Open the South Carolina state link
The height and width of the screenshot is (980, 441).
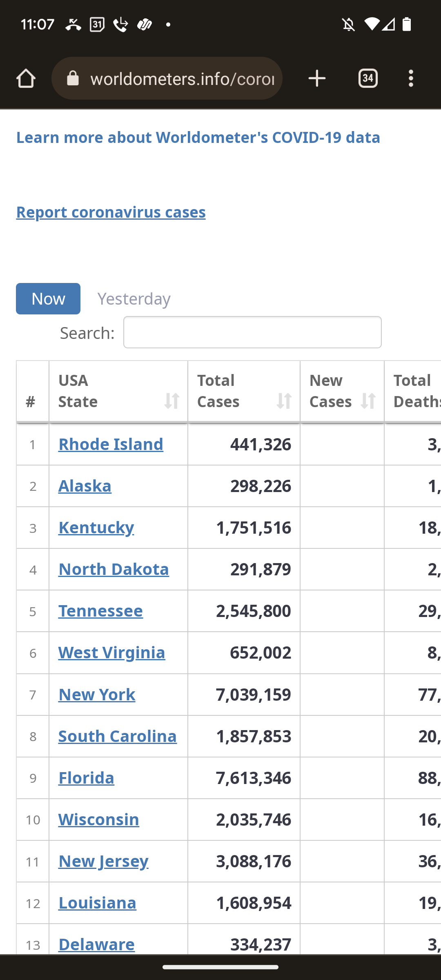pos(118,736)
